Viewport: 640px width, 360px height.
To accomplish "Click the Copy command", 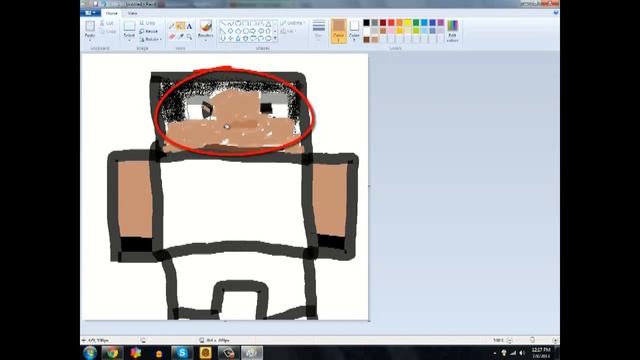I will 108,31.
